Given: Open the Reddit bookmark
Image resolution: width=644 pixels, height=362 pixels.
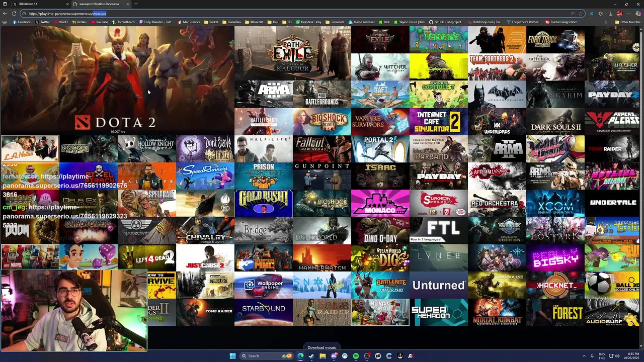Looking at the screenshot, I should pos(211,22).
